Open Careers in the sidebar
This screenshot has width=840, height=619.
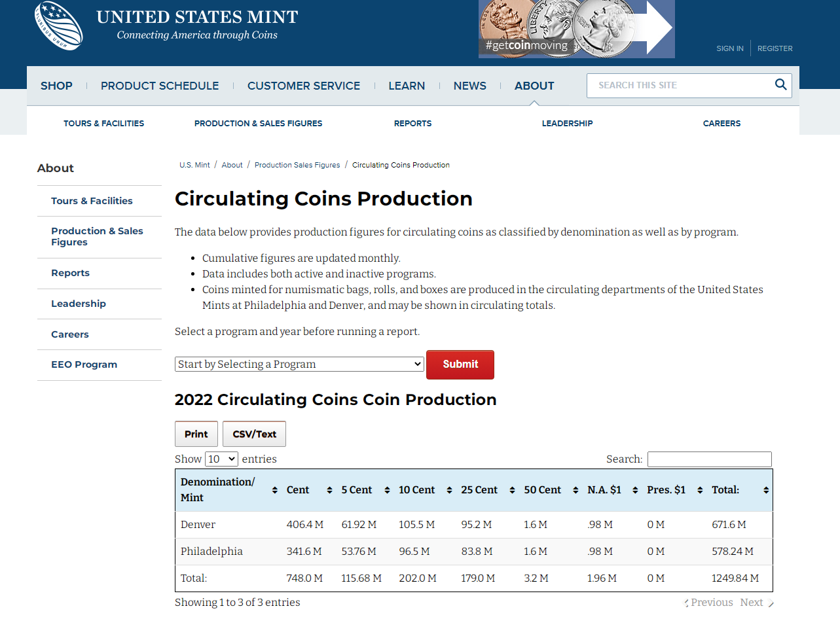point(70,334)
